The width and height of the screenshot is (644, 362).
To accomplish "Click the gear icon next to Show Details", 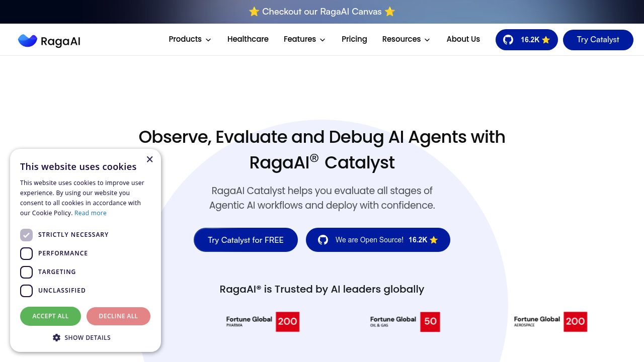I will [x=56, y=338].
